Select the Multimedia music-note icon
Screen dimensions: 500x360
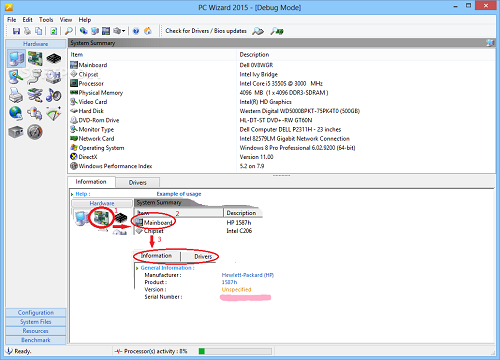(x=54, y=95)
